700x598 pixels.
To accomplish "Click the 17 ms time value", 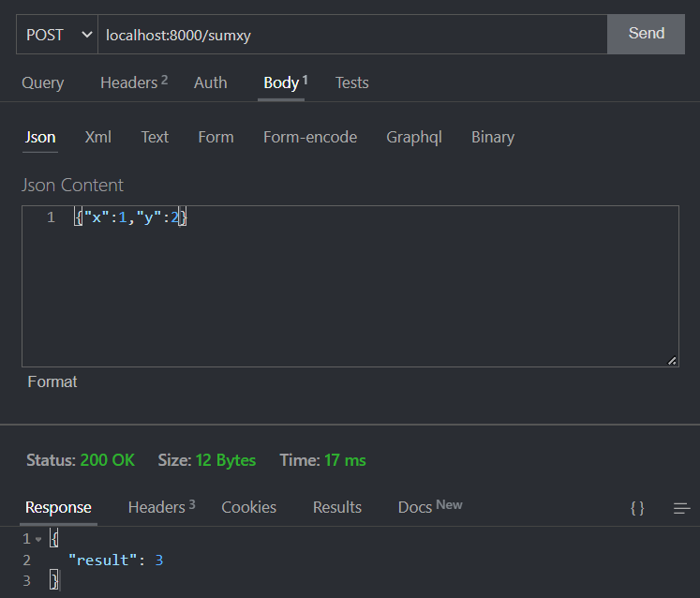I will [345, 460].
